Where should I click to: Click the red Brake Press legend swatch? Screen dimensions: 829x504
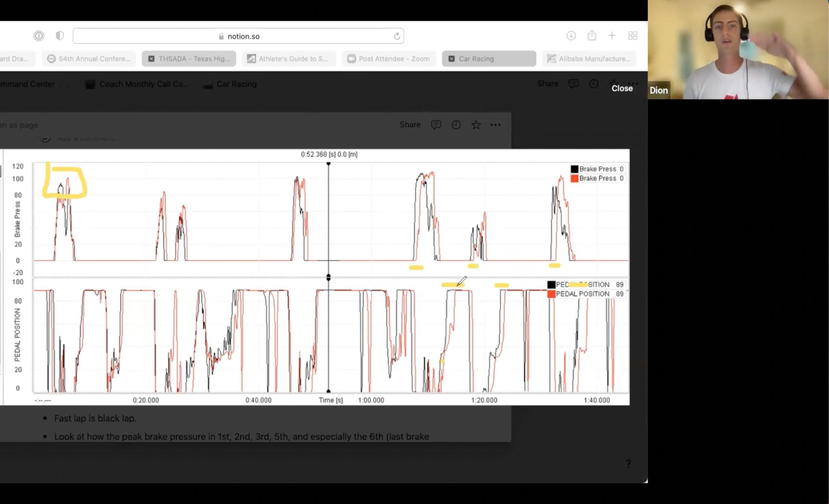(574, 178)
